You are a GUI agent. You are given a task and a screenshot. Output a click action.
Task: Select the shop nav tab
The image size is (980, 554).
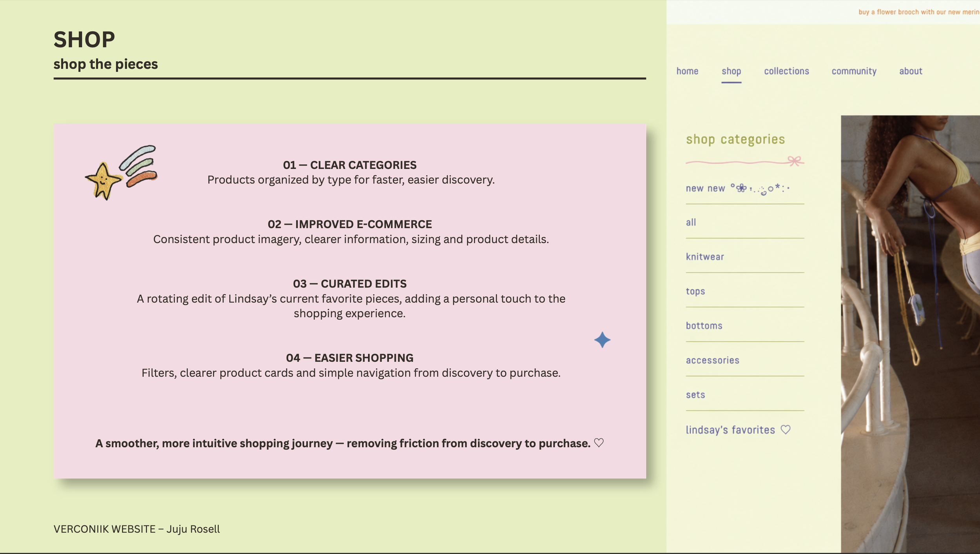coord(731,71)
